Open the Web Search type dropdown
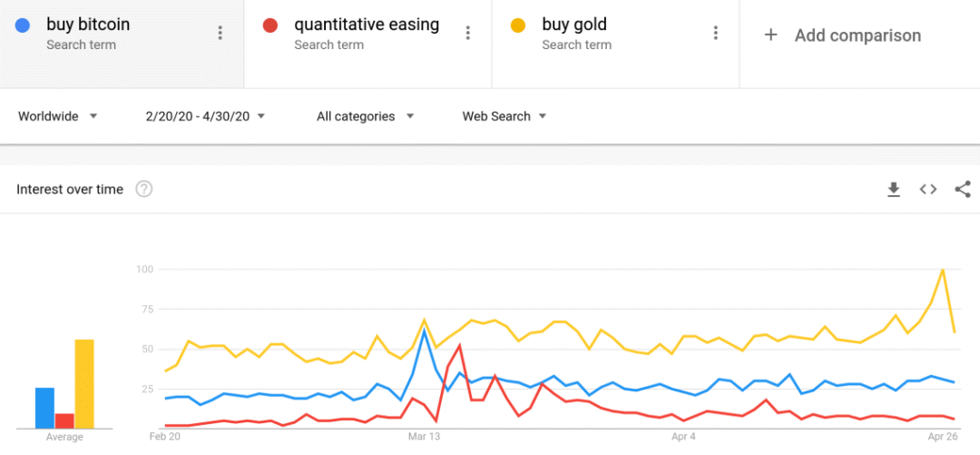This screenshot has width=980, height=455. [x=505, y=116]
